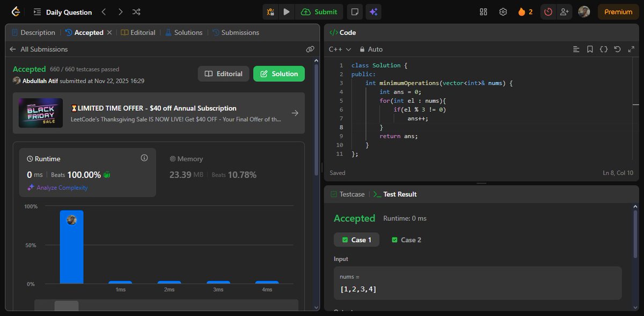Expand the editor to fullscreen
This screenshot has height=316, width=644.
click(x=632, y=49)
